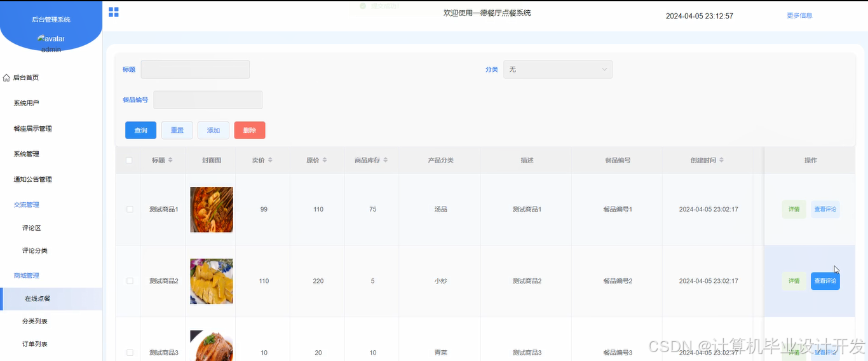Image resolution: width=868 pixels, height=361 pixels.
Task: Sort by 原价 column arrows
Action: coord(325,160)
